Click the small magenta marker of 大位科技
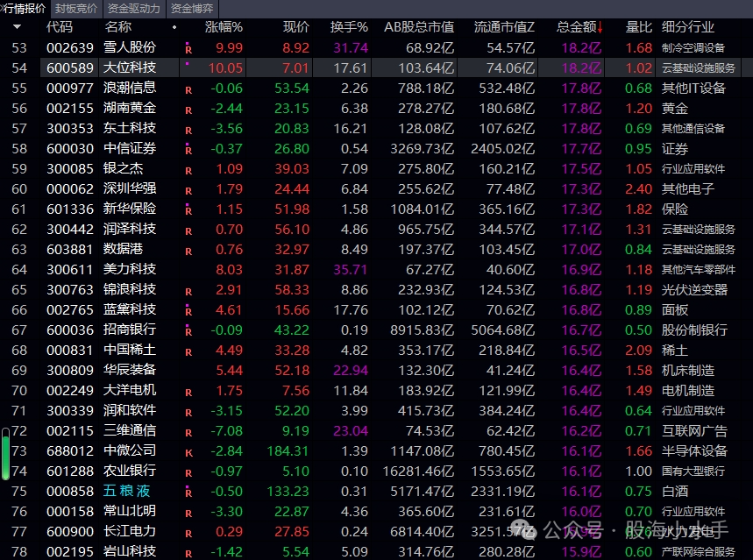Screen dimensions: 753x560 point(187,63)
